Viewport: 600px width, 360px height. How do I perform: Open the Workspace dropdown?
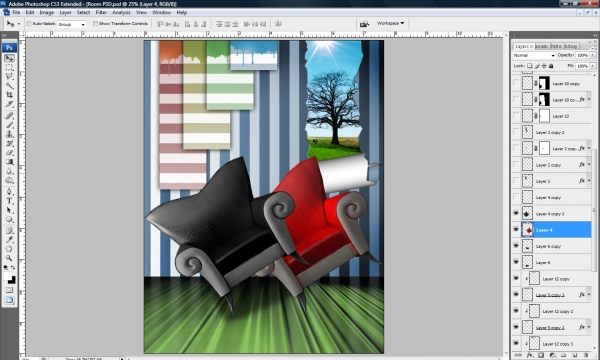point(390,23)
